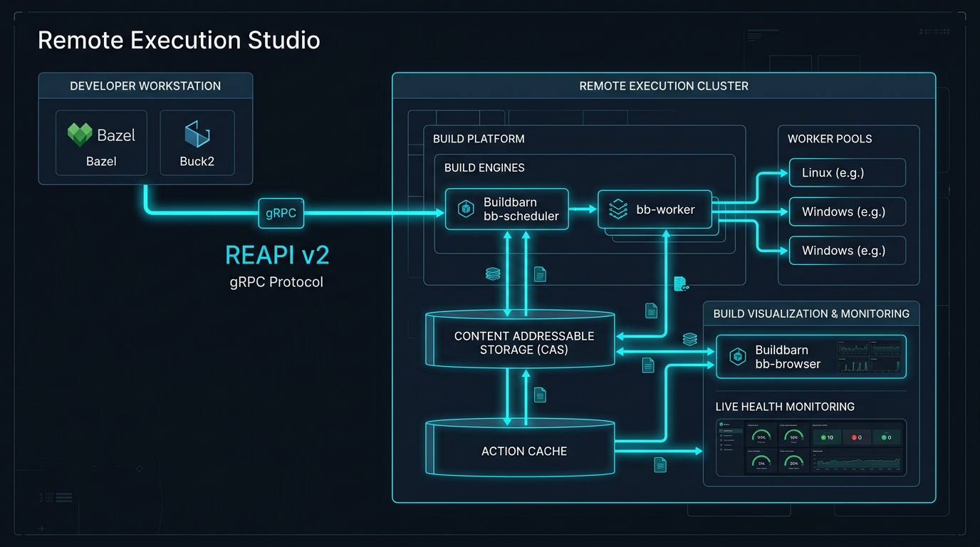
Task: Open the bb-worker node
Action: pyautogui.click(x=655, y=209)
